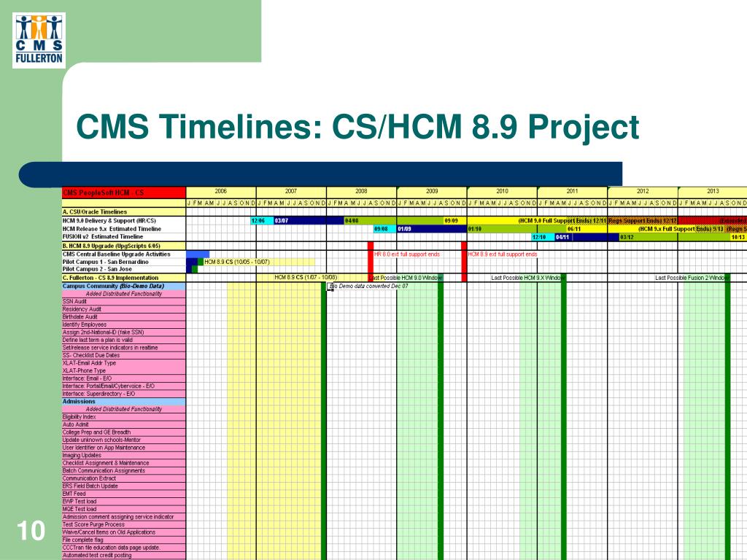Click the HCM 8.9 CS (10/05 - 10/07) bar
This screenshot has width=747, height=560.
tap(259, 262)
